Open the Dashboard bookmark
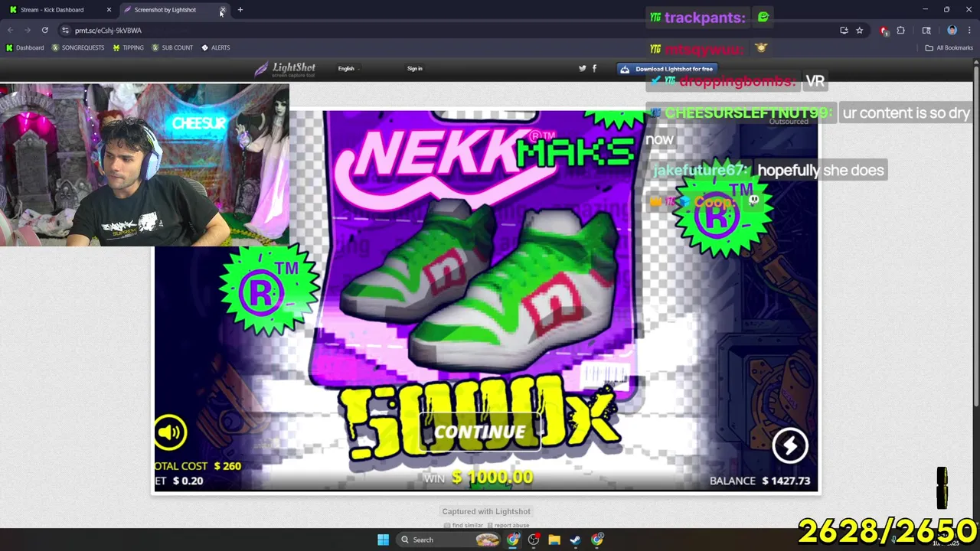Image resolution: width=980 pixels, height=551 pixels. point(24,47)
